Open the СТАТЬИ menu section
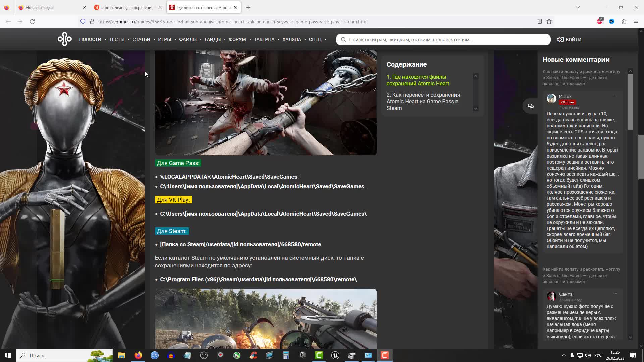Image resolution: width=644 pixels, height=362 pixels. [x=141, y=39]
